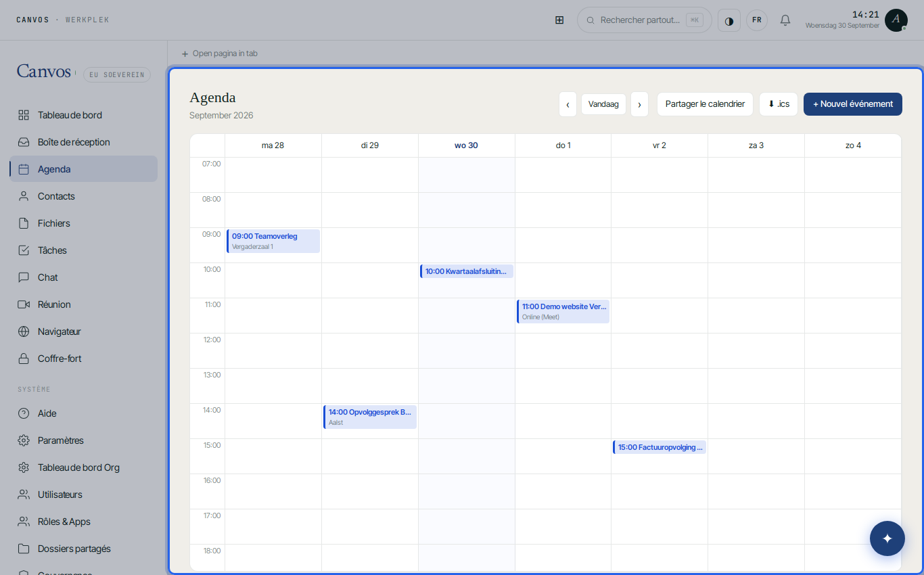The image size is (924, 575).
Task: Open the 10:00 Kwartaalafsluiting event
Action: pos(467,271)
